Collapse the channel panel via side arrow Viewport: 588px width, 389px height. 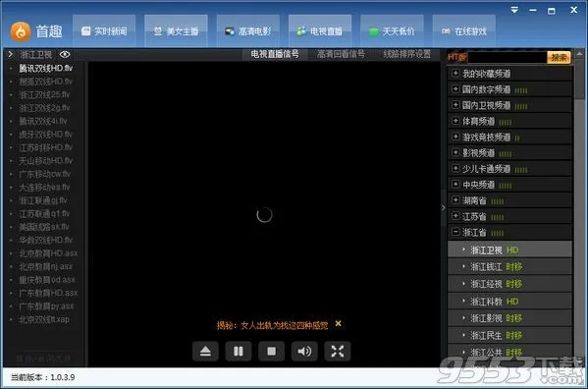(444, 207)
